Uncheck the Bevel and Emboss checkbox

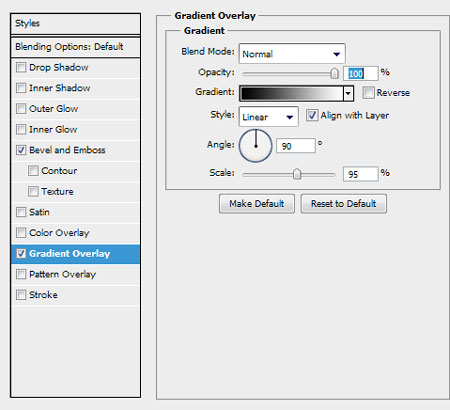tap(21, 150)
